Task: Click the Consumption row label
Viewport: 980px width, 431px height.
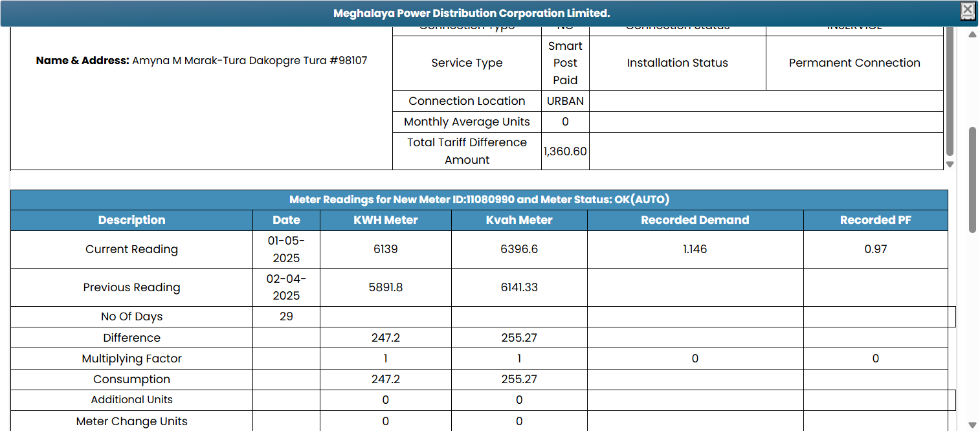Action: pyautogui.click(x=131, y=379)
